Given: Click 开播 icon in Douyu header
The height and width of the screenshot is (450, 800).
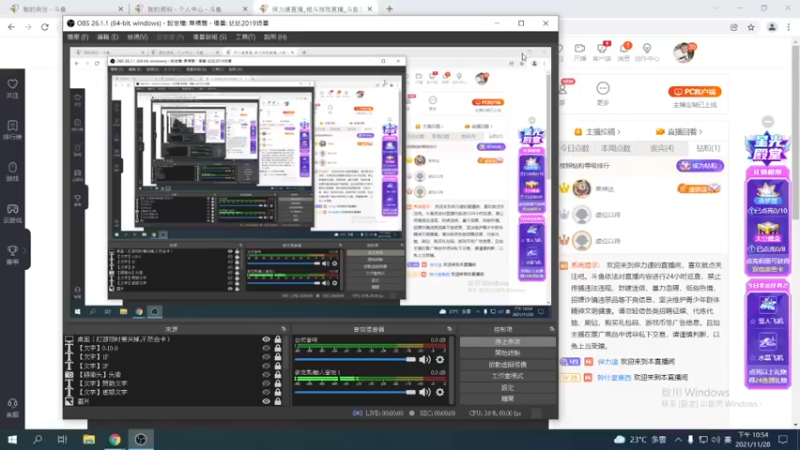Looking at the screenshot, I should (580, 48).
